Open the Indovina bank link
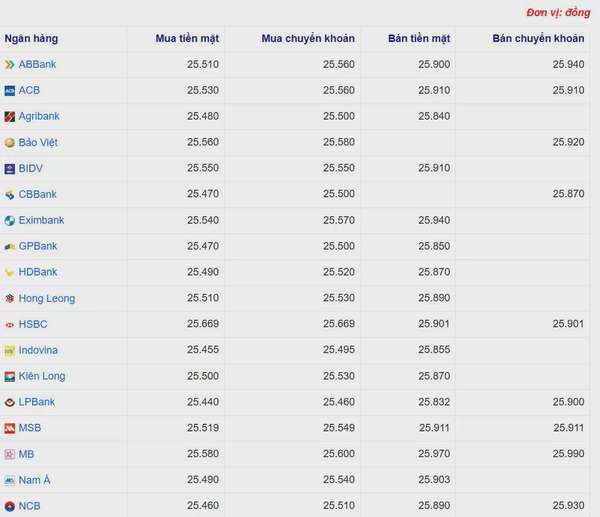Image resolution: width=600 pixels, height=517 pixels. coord(38,350)
